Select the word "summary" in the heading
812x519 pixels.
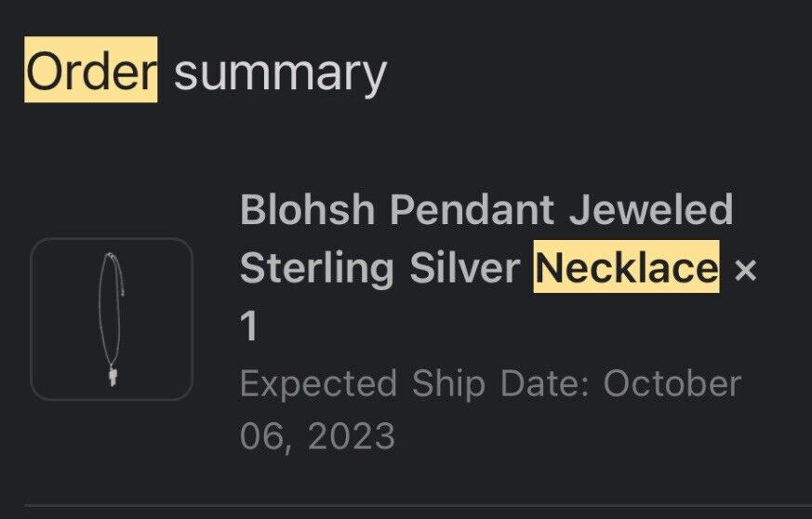[x=279, y=71]
